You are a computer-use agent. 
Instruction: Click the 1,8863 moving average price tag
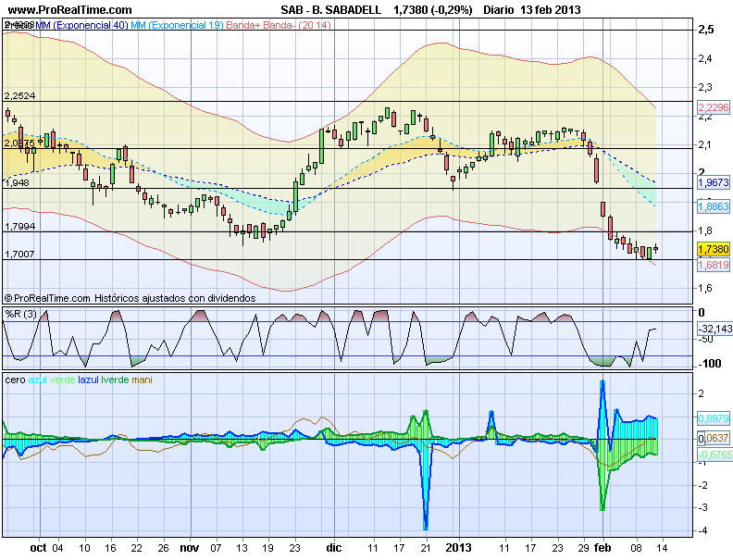coord(712,206)
